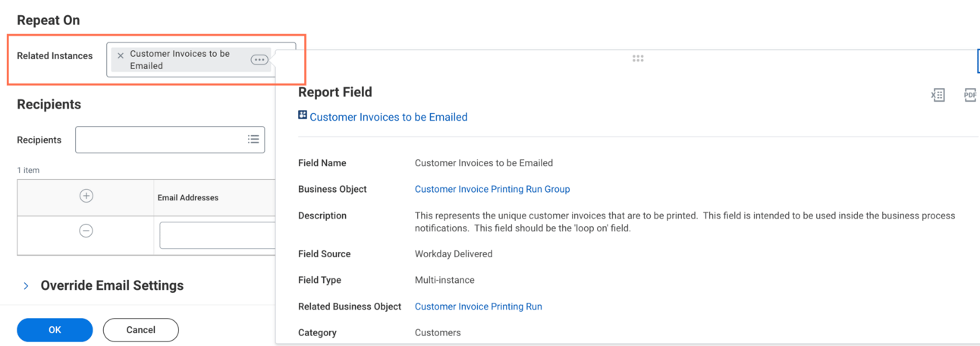The width and height of the screenshot is (980, 346).
Task: Select the chip text in Related Instances
Action: 180,60
